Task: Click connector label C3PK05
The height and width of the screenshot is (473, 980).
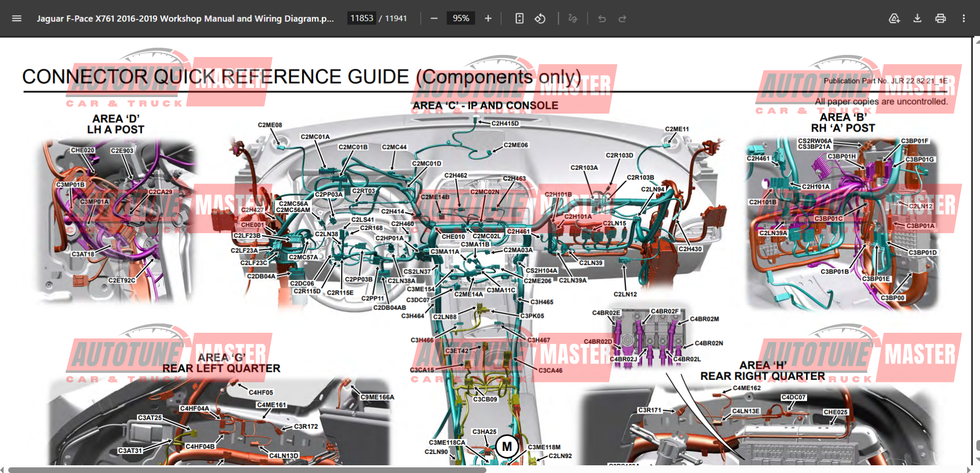Action: point(532,316)
